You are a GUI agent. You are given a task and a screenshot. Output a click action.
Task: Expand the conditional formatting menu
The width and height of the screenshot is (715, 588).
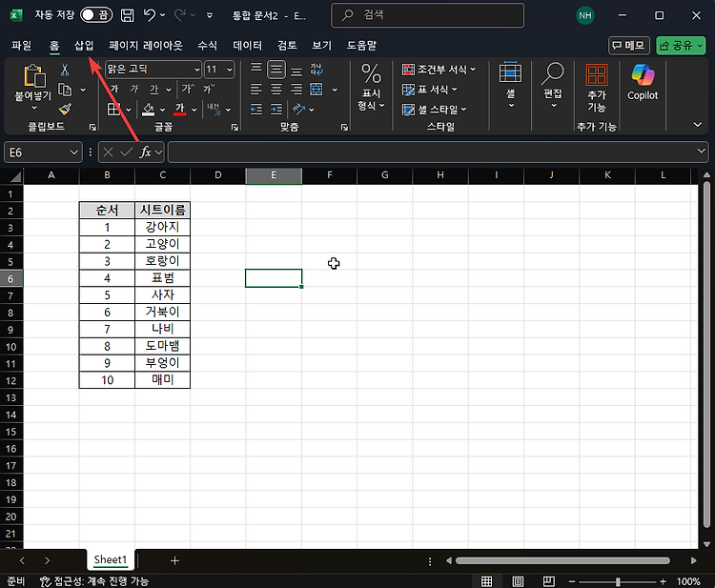pyautogui.click(x=439, y=70)
